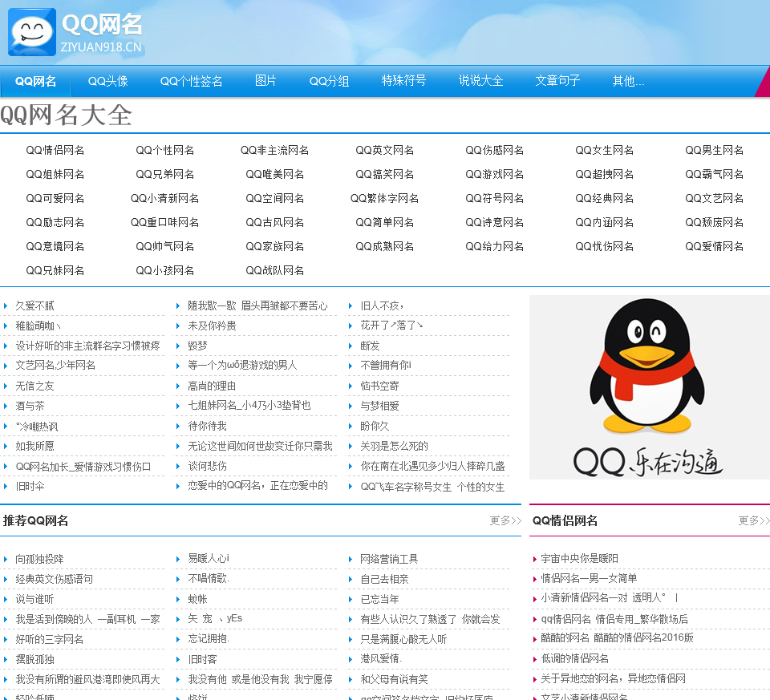
Task: Open 关于异地恋的网名,异地恋情侣网
Action: (x=614, y=678)
